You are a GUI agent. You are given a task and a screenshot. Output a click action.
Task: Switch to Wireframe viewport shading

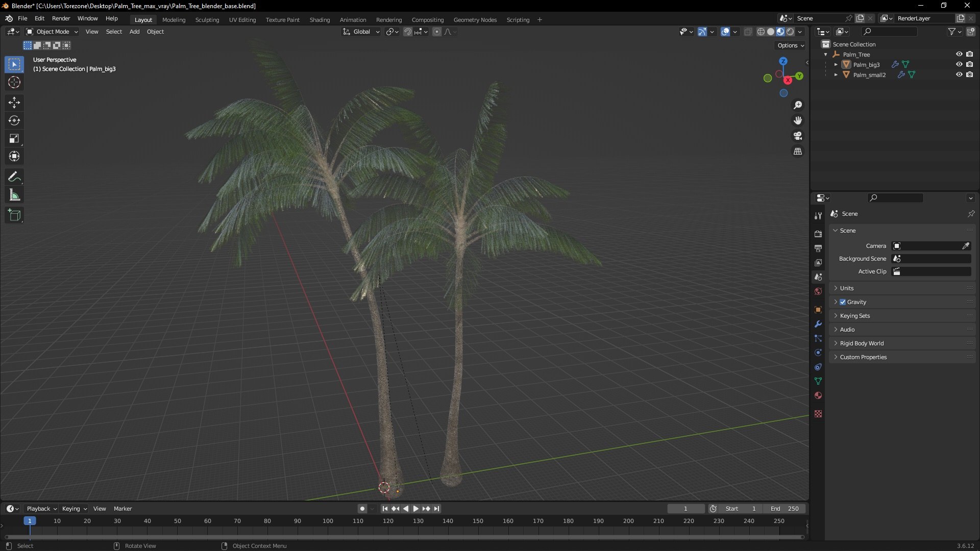tap(761, 32)
